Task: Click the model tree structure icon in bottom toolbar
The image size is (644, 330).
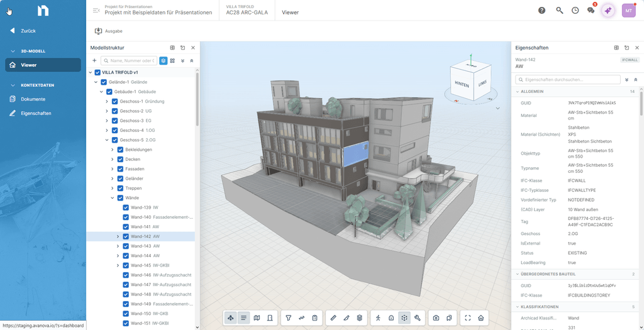Action: (230, 317)
